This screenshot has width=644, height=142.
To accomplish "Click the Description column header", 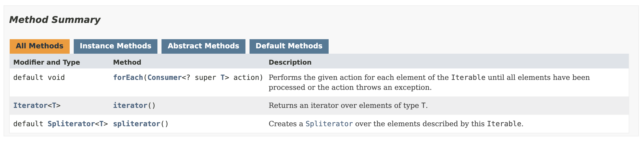I will pyautogui.click(x=290, y=62).
